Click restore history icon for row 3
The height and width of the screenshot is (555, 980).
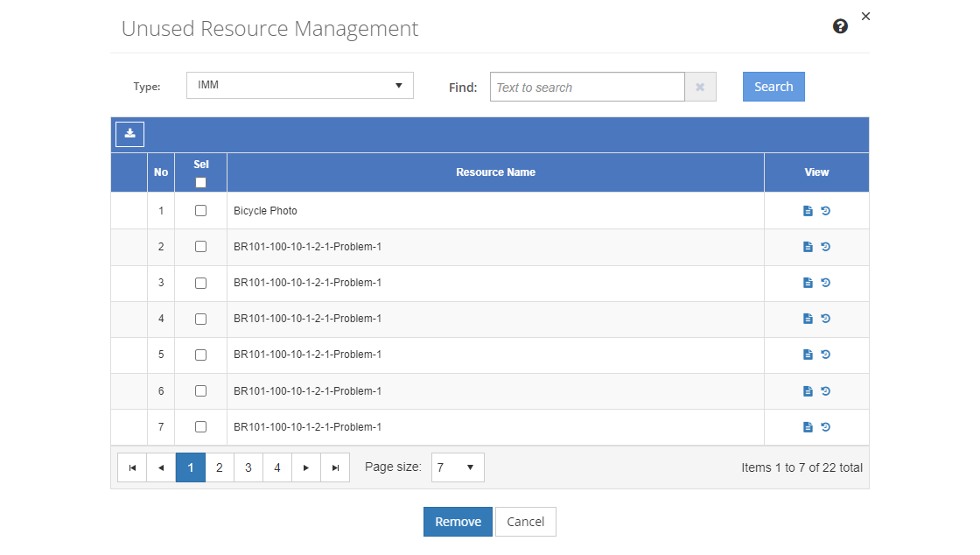tap(826, 283)
